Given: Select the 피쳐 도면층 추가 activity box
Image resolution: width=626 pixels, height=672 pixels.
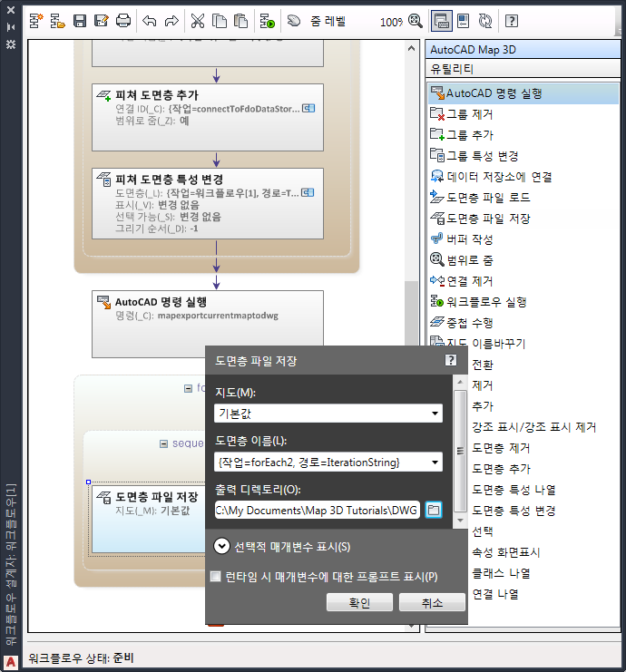Looking at the screenshot, I should 208,117.
